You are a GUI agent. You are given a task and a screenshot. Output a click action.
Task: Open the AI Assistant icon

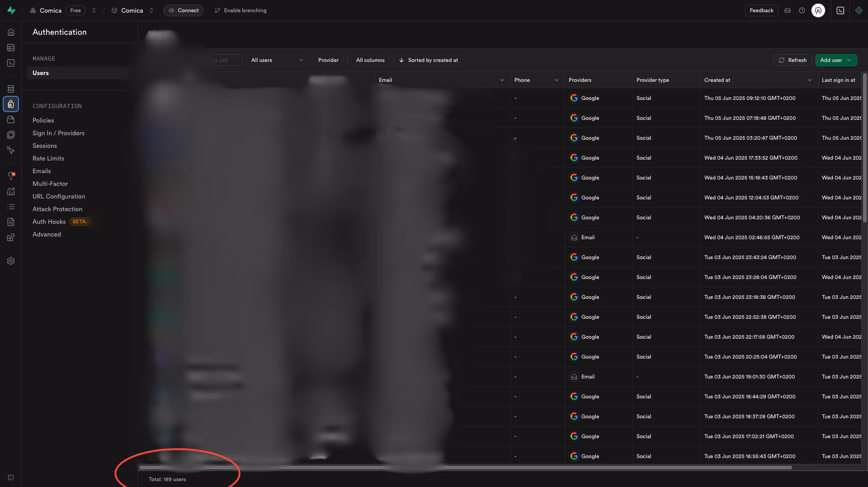pyautogui.click(x=859, y=10)
